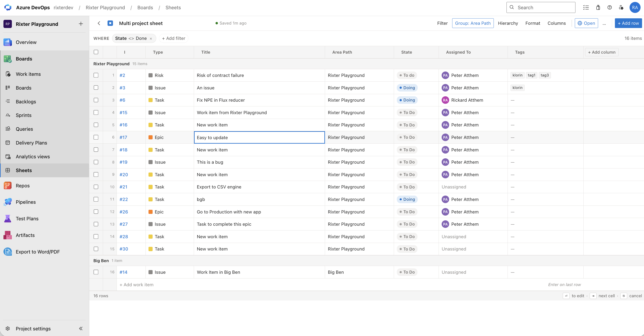Click the back arrow beside sheet title
644x336 pixels.
(99, 23)
